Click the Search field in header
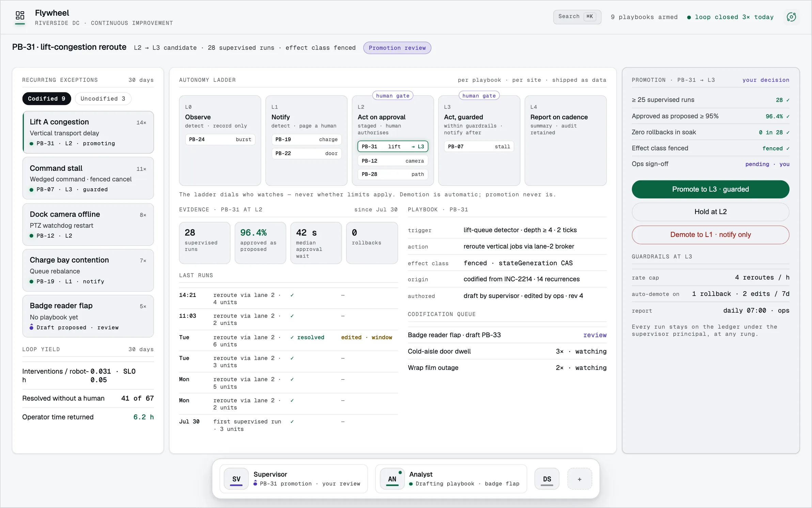The width and height of the screenshot is (812, 508). (x=577, y=17)
